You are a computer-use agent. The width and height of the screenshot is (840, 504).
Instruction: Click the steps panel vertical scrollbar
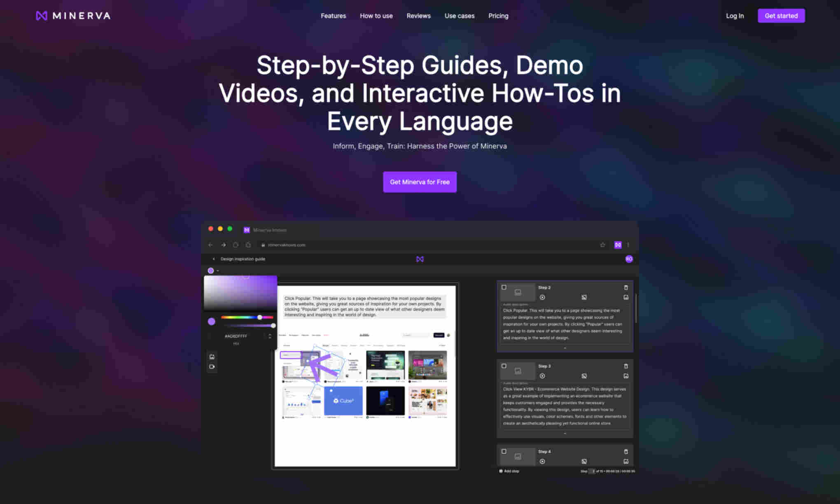pos(636,308)
